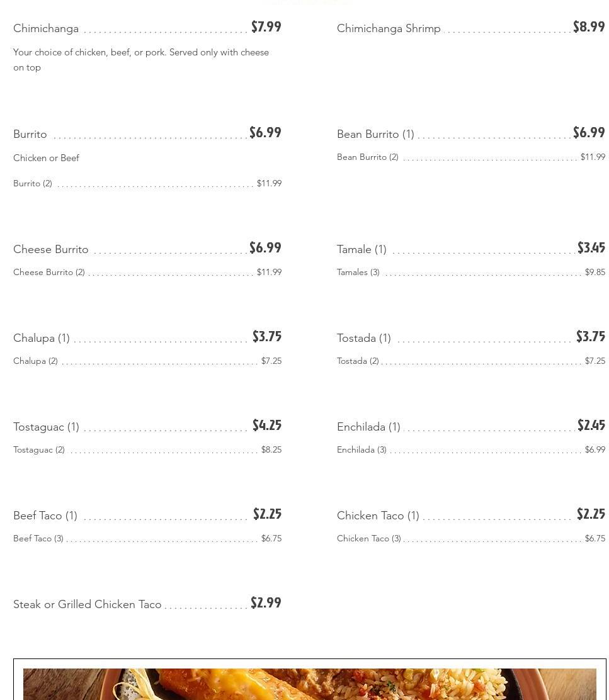Image resolution: width=609 pixels, height=700 pixels.
Task: Click the Chimichanga description about cheese on top
Action: (141, 60)
